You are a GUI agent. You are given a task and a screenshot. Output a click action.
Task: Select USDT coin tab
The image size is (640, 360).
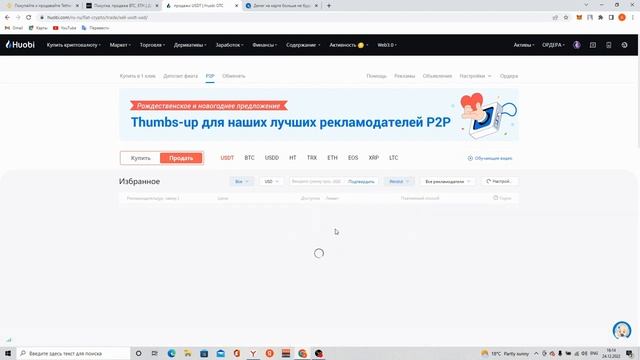click(227, 158)
